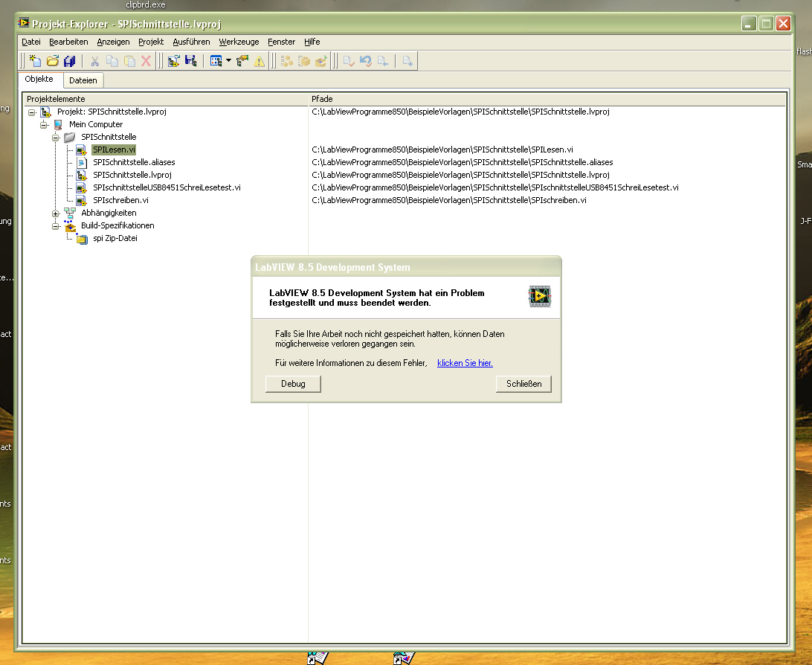Click the SPISchnittstelle folder icon
Image resolution: width=812 pixels, height=665 pixels.
[x=70, y=138]
